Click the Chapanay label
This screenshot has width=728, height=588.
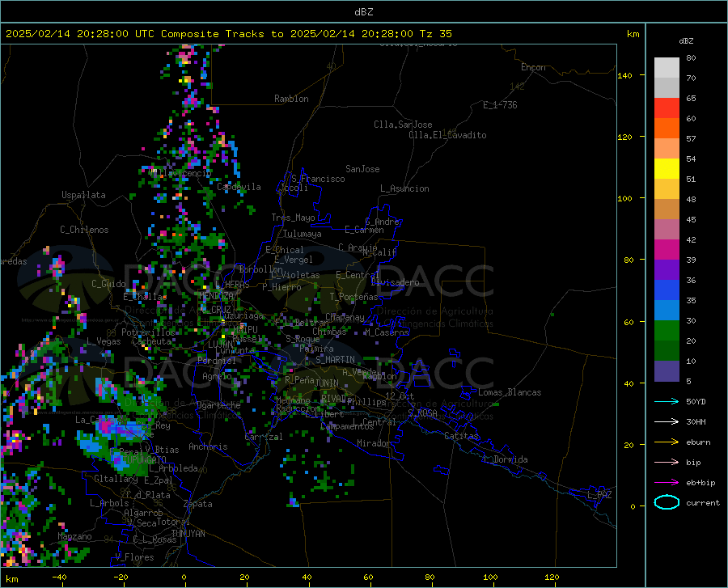tap(345, 317)
